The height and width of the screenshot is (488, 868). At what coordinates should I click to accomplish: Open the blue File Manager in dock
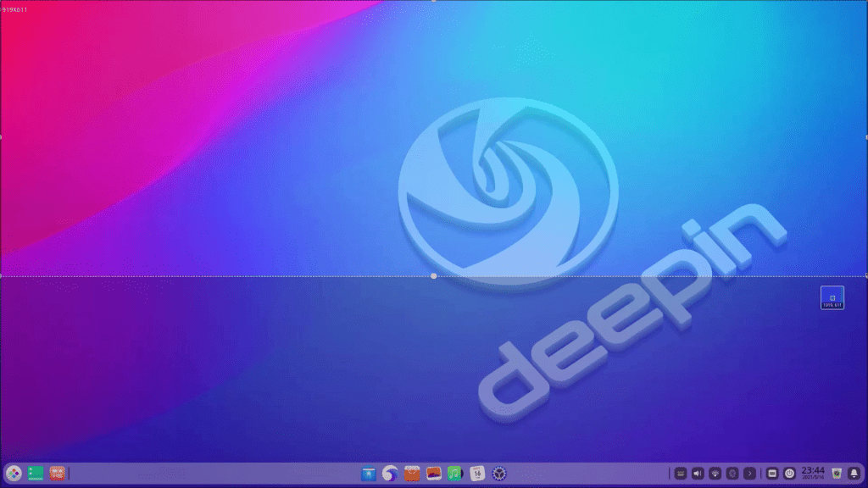tap(368, 474)
